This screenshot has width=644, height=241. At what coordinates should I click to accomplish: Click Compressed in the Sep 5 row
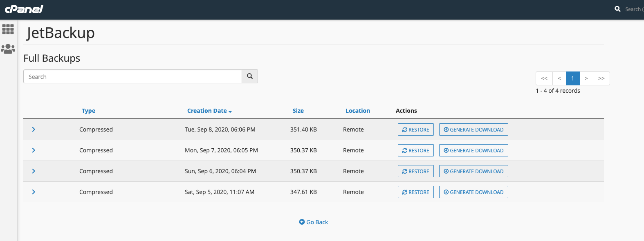[96, 192]
